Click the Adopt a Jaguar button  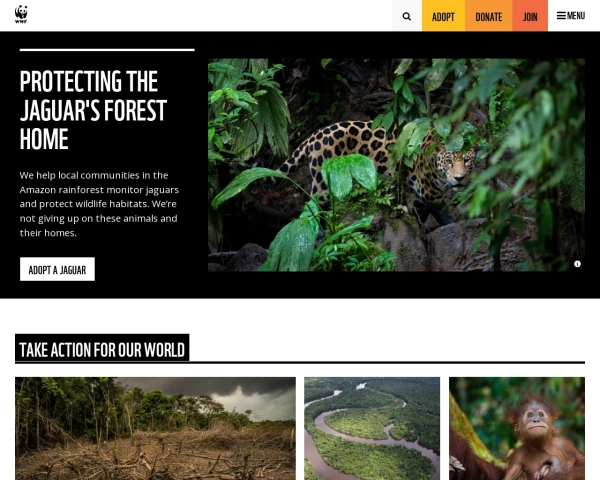[57, 269]
